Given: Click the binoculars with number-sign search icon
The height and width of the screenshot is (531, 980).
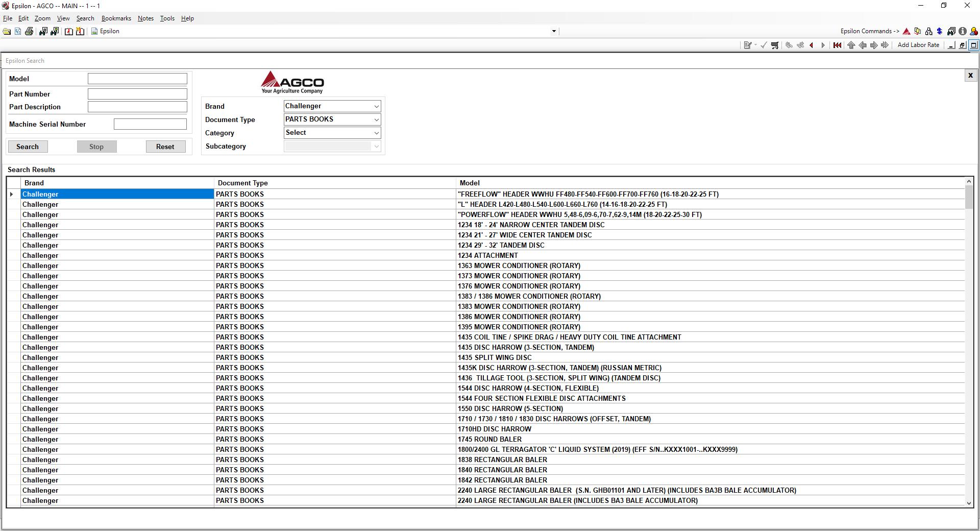Looking at the screenshot, I should tap(43, 32).
